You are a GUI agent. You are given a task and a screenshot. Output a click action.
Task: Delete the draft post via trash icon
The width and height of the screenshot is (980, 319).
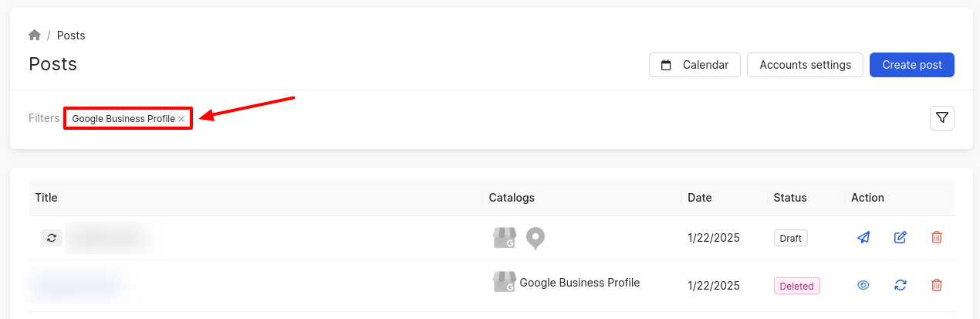pos(937,238)
